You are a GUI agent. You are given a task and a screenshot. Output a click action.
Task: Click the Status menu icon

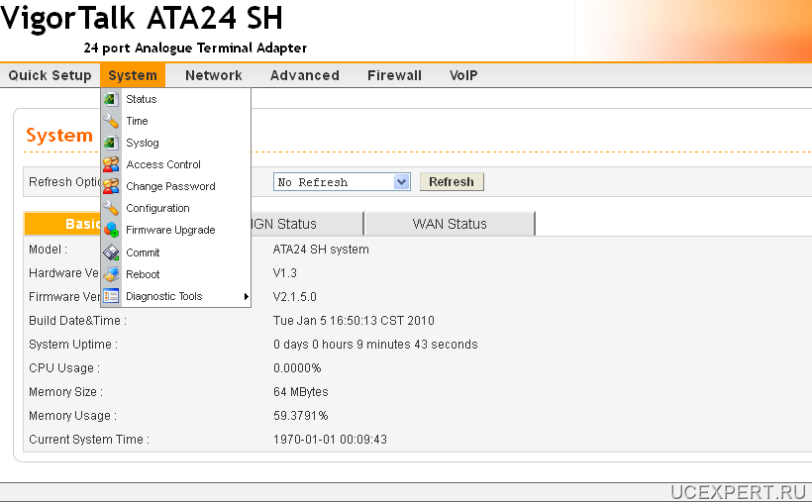[110, 99]
